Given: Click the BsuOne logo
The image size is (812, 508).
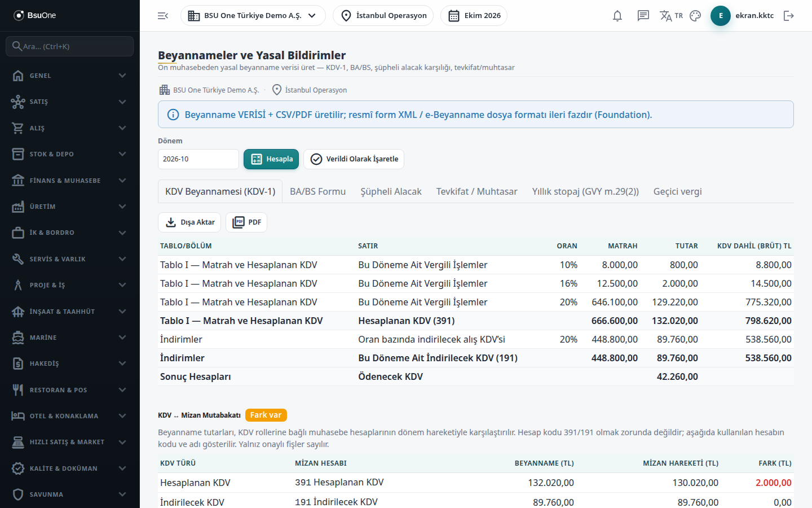Looking at the screenshot, I should coord(35,15).
